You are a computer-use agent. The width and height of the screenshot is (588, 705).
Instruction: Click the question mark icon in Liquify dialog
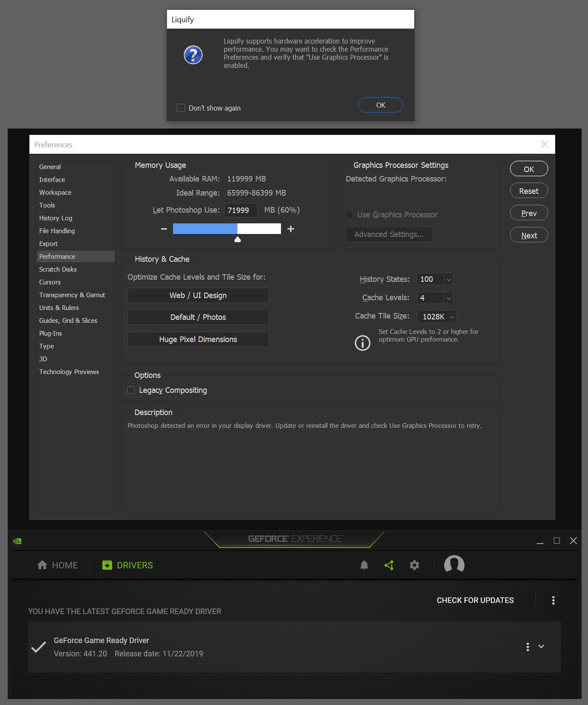[x=193, y=55]
